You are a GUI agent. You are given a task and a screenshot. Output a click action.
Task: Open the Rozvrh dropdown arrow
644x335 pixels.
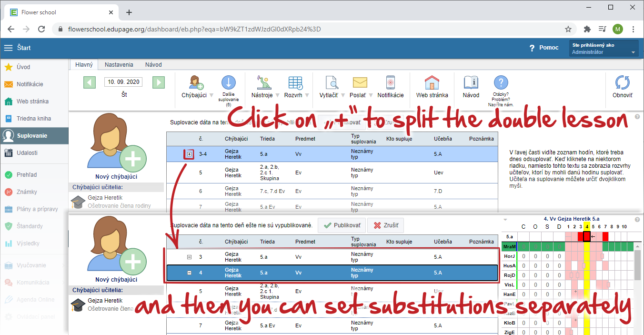pyautogui.click(x=307, y=95)
